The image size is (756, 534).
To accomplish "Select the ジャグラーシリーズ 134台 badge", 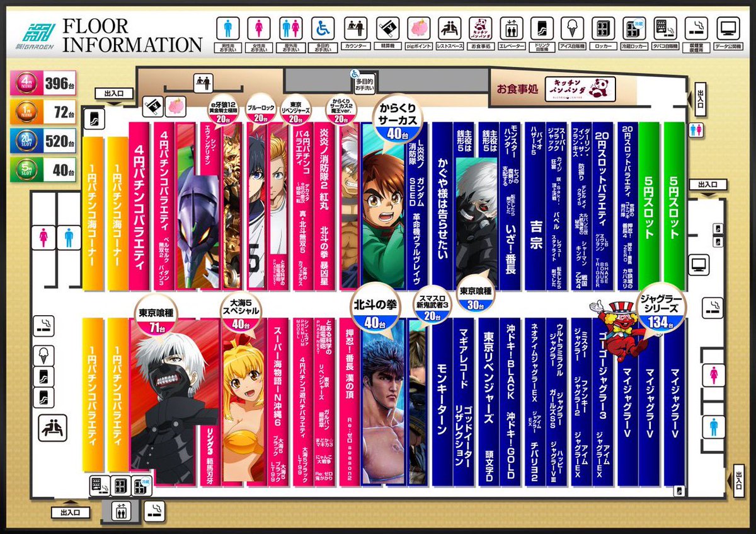I will tap(661, 309).
